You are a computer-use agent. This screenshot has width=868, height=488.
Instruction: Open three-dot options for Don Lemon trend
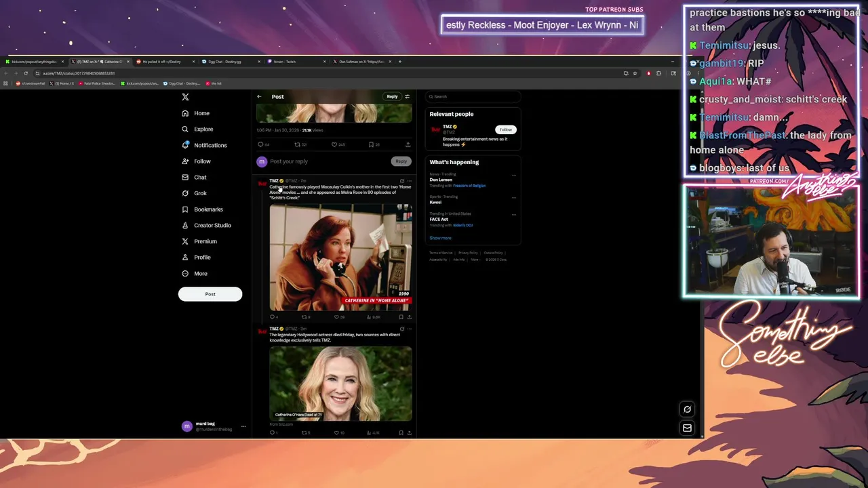[514, 175]
